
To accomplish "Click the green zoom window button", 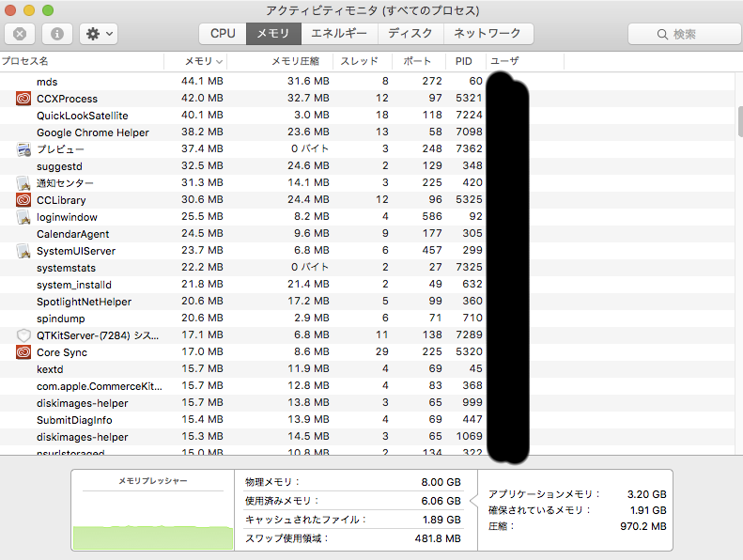I will click(48, 10).
